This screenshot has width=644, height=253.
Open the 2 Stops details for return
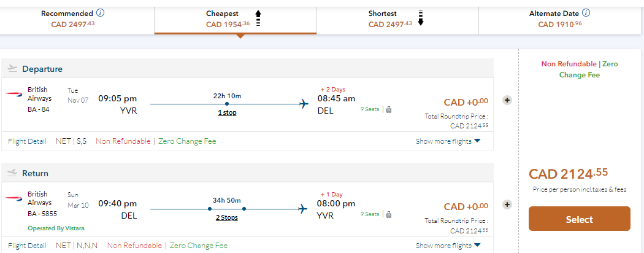point(227,217)
